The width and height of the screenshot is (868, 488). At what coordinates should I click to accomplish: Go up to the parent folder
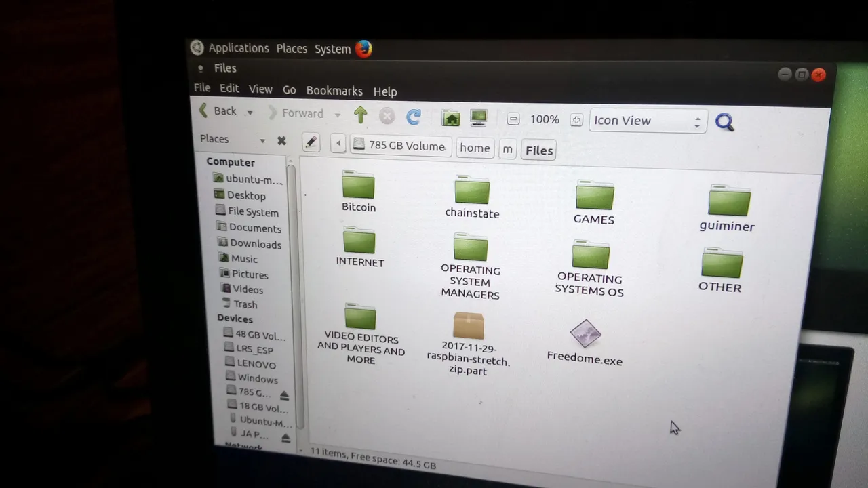click(360, 115)
